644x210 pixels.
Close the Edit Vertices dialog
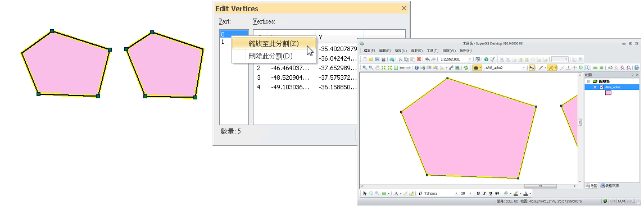[x=403, y=8]
